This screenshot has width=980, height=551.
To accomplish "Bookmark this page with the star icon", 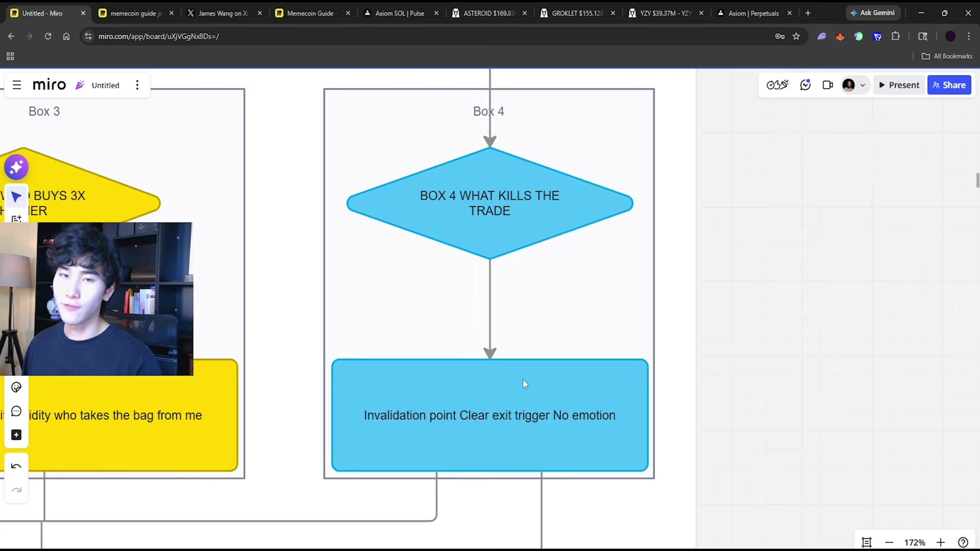I will coord(796,36).
